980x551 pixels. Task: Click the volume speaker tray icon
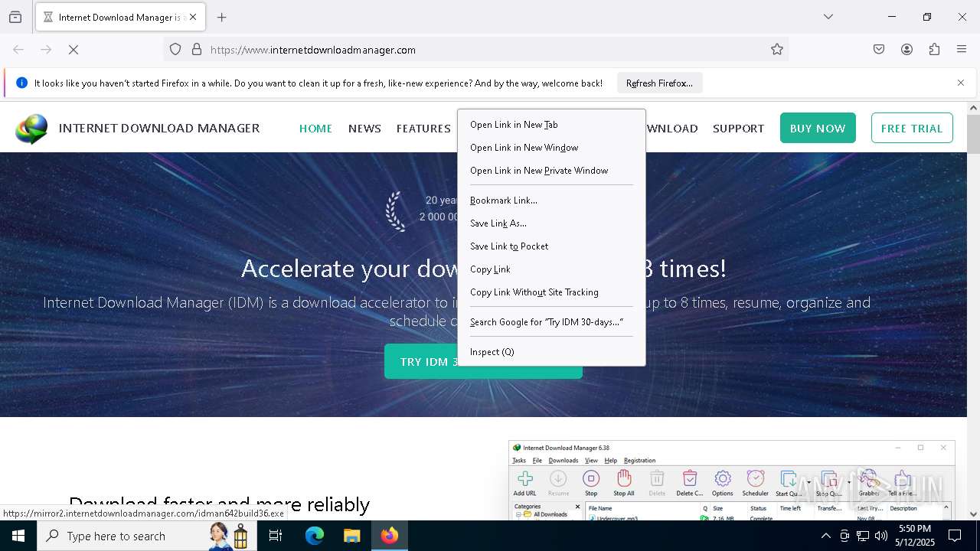[x=881, y=536]
